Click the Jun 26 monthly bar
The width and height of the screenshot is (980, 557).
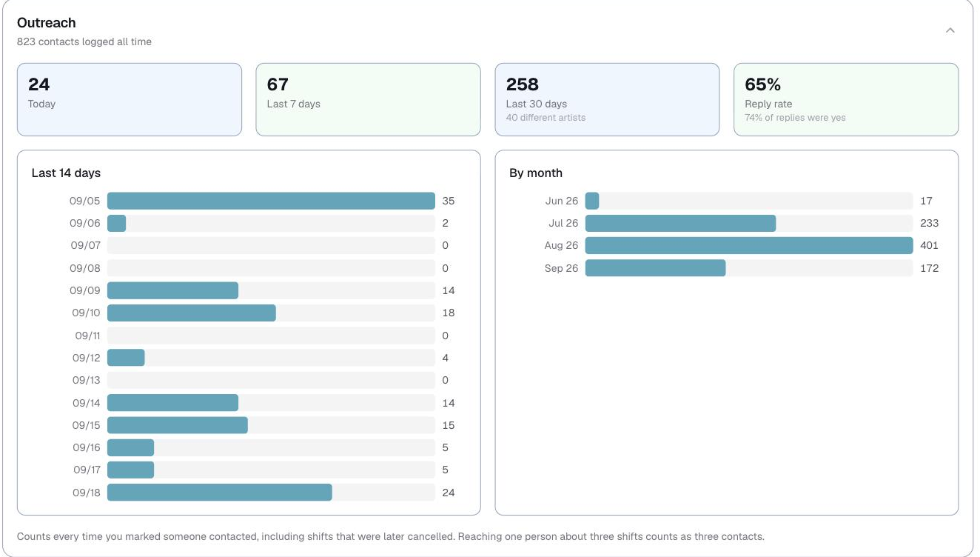[x=592, y=201]
